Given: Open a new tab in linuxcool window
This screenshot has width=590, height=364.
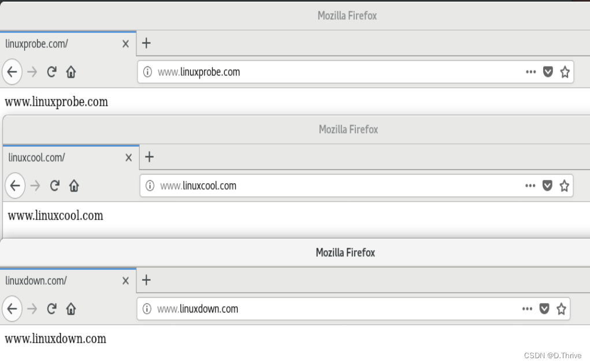Looking at the screenshot, I should [x=149, y=157].
